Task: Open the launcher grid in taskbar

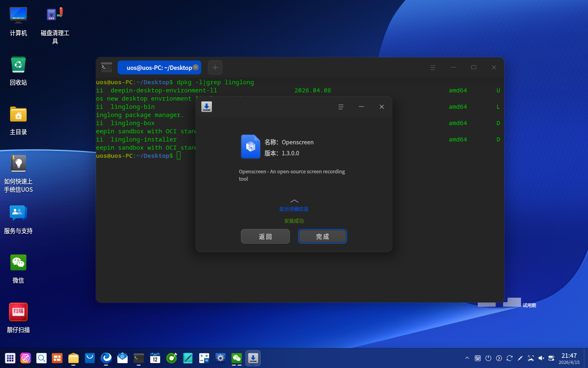Action: [10, 358]
